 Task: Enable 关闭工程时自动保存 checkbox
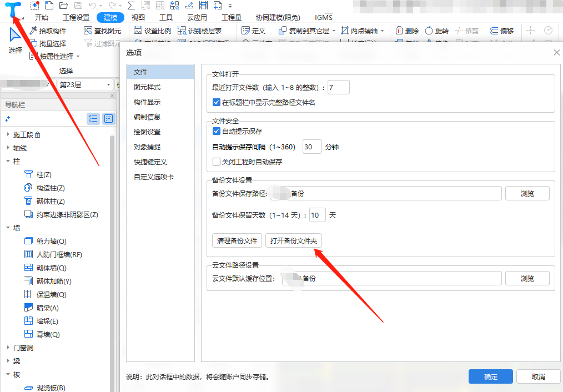217,162
